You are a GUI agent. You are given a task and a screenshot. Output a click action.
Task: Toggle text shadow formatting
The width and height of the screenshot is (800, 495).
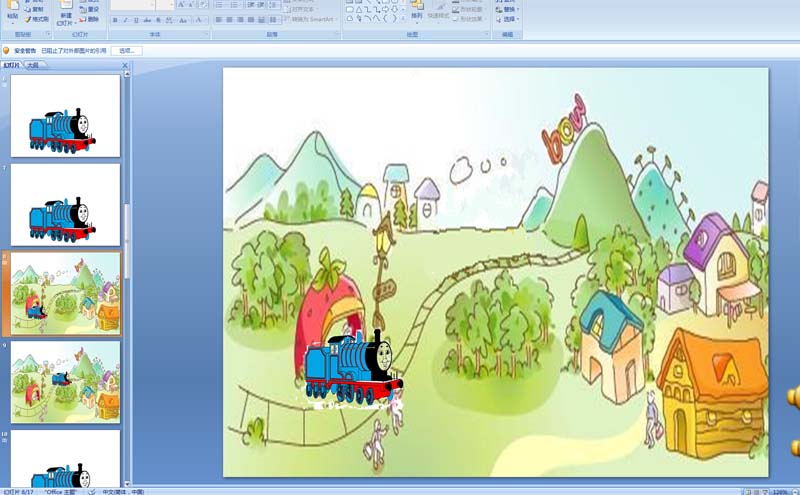click(158, 20)
